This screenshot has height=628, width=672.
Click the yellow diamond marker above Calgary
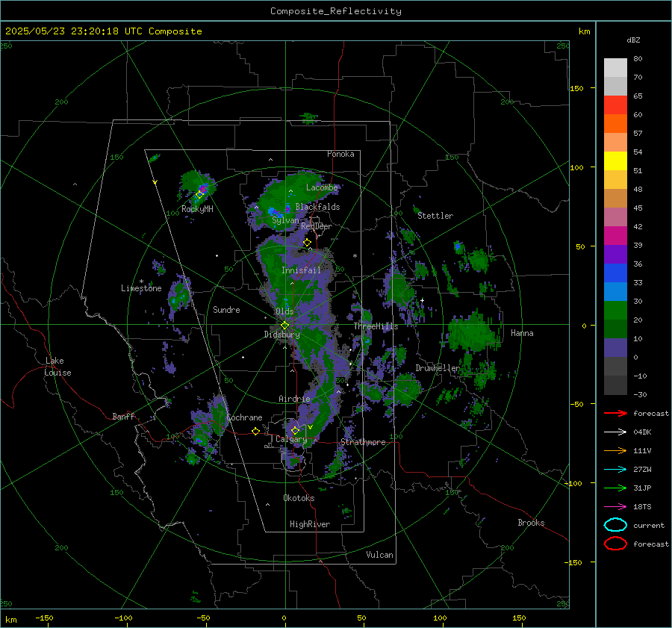point(295,430)
